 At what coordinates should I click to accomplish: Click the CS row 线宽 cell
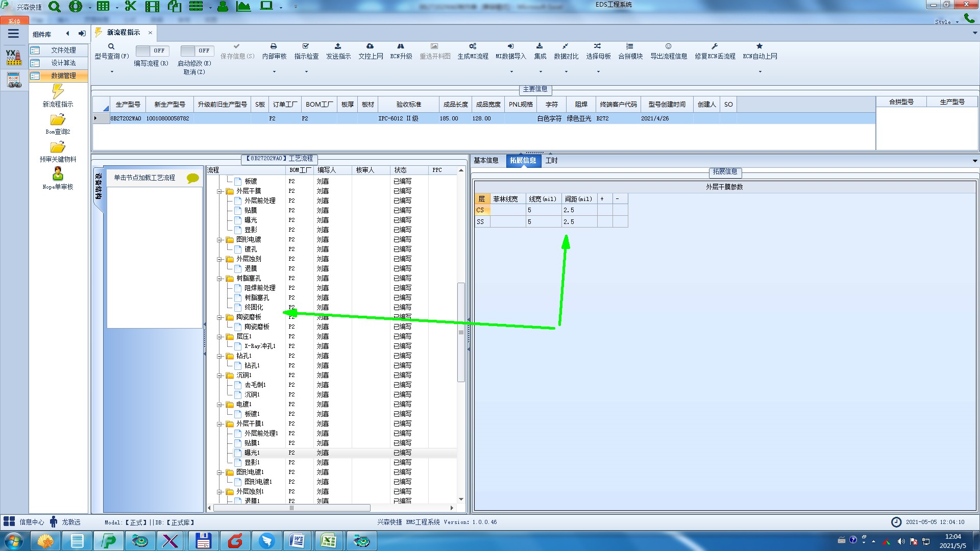544,210
